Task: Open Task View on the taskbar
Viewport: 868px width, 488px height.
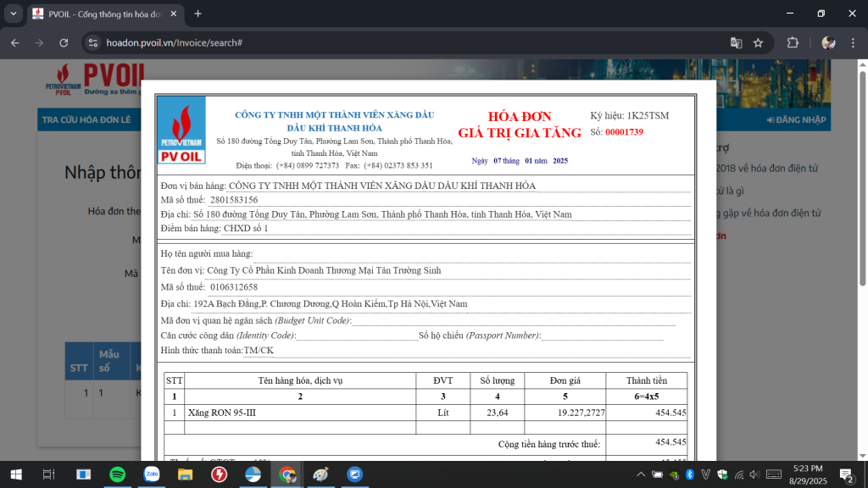Action: [x=48, y=474]
